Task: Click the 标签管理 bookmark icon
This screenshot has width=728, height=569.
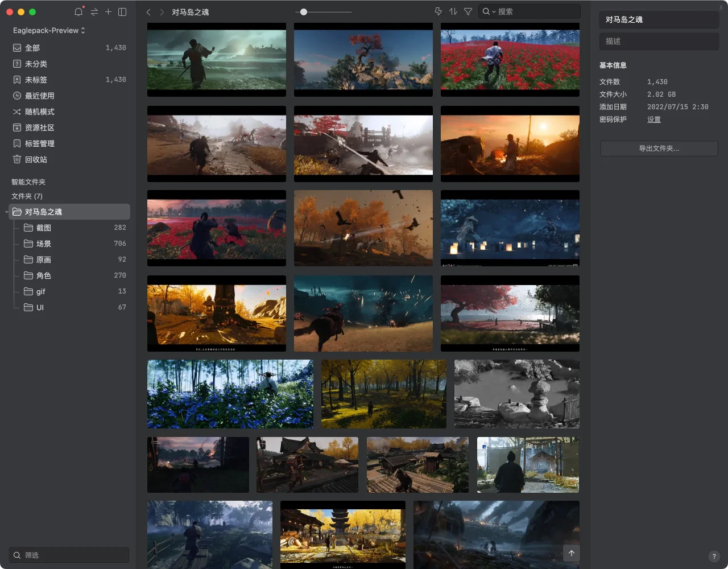Action: (x=17, y=143)
